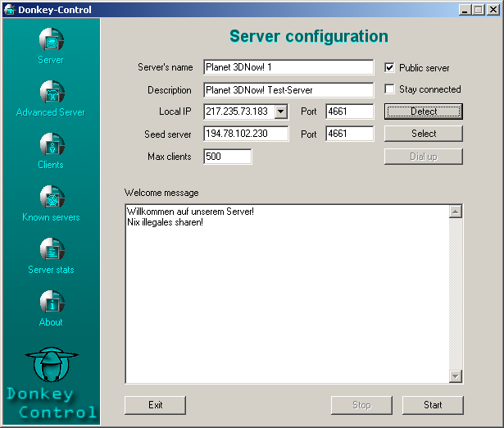Screen dimensions: 504x428
Task: Disable the Public server checkbox
Action: pyautogui.click(x=389, y=67)
